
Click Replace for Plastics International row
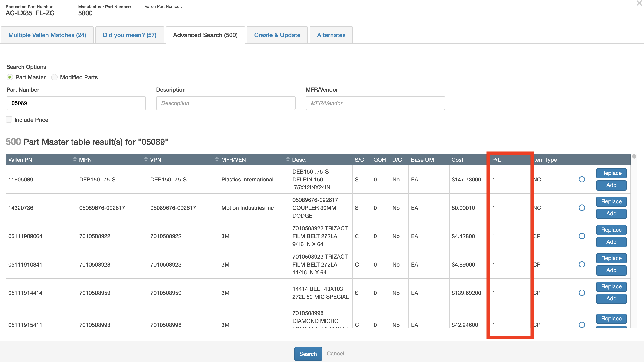(611, 173)
